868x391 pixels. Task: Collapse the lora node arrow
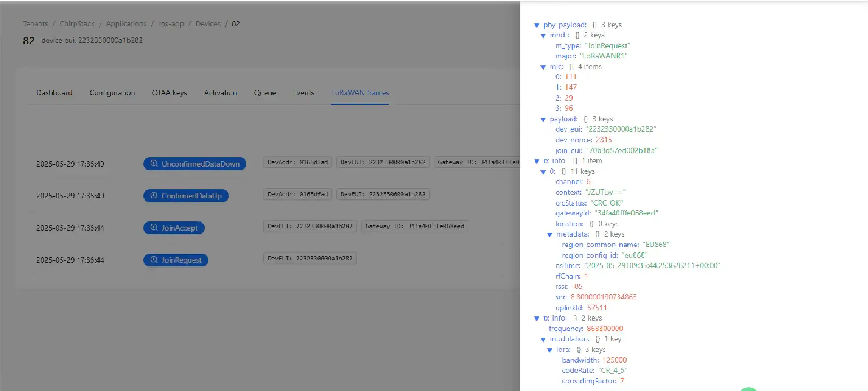coord(549,350)
